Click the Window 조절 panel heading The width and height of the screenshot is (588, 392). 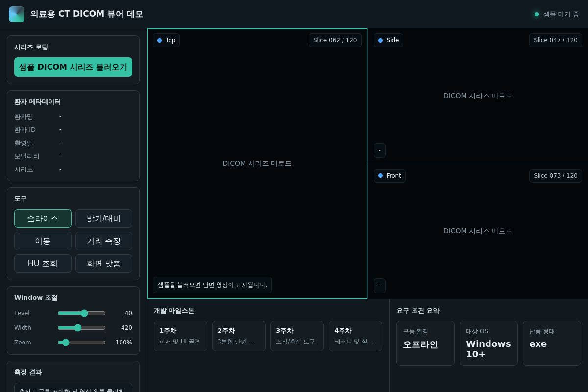click(x=36, y=298)
